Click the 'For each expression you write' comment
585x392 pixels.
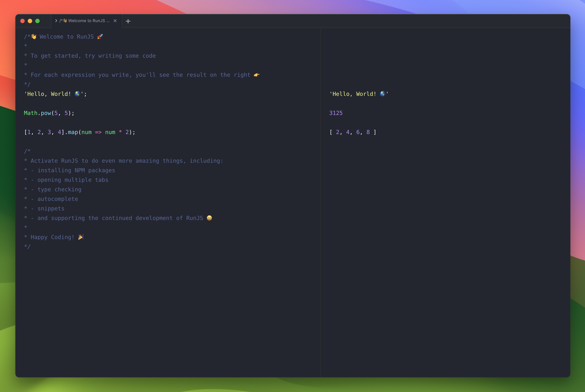pos(142,75)
